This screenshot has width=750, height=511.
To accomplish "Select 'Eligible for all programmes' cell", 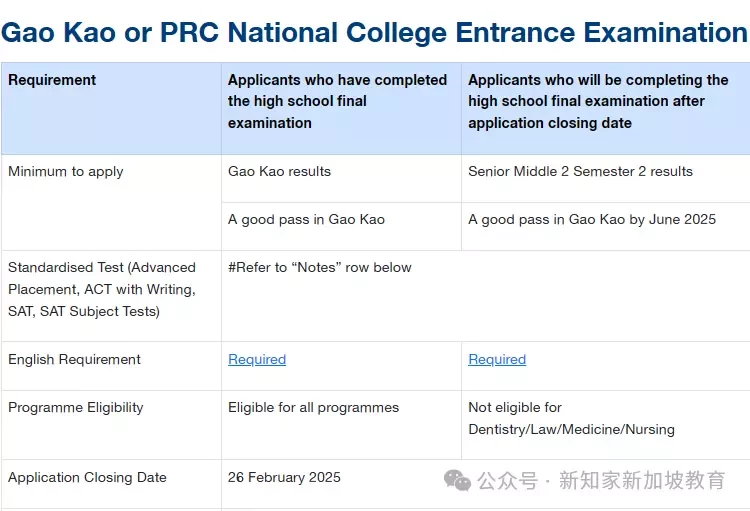I will [x=313, y=407].
